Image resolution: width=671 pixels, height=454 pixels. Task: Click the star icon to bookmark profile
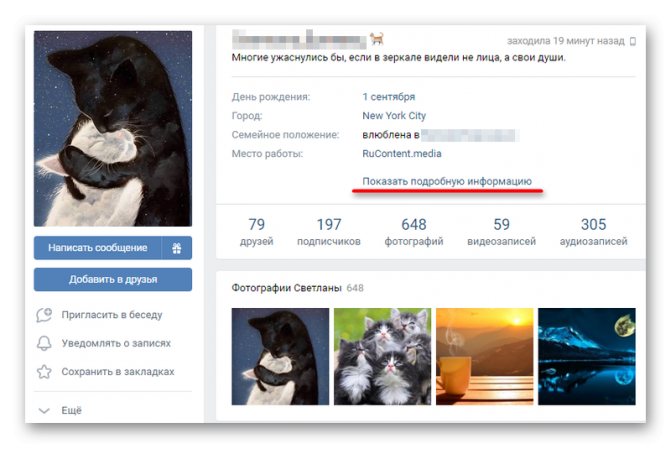(x=44, y=371)
